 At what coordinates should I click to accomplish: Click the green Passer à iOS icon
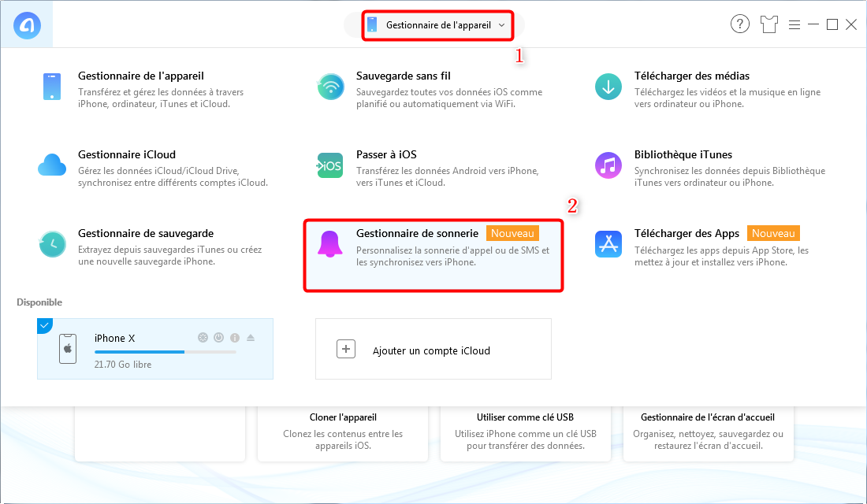tap(330, 166)
